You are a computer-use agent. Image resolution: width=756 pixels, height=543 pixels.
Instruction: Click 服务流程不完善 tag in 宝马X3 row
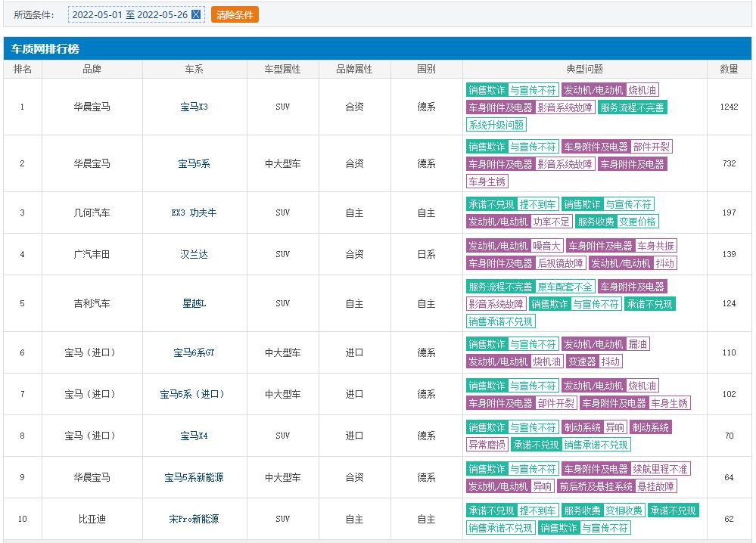[632, 107]
